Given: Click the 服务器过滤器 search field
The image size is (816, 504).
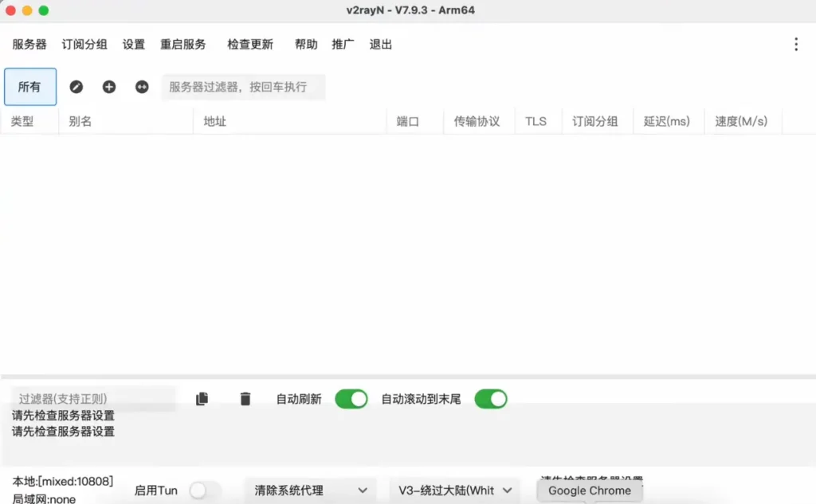Looking at the screenshot, I should coord(243,87).
